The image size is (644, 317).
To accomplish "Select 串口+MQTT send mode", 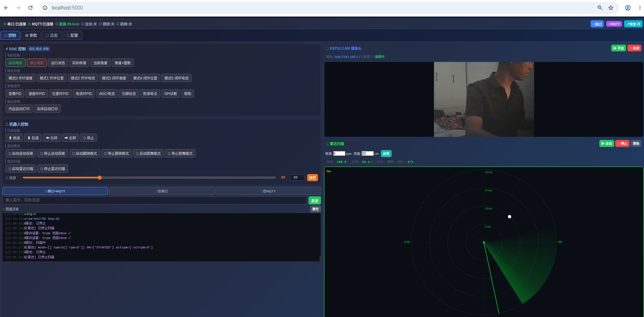I will click(55, 191).
